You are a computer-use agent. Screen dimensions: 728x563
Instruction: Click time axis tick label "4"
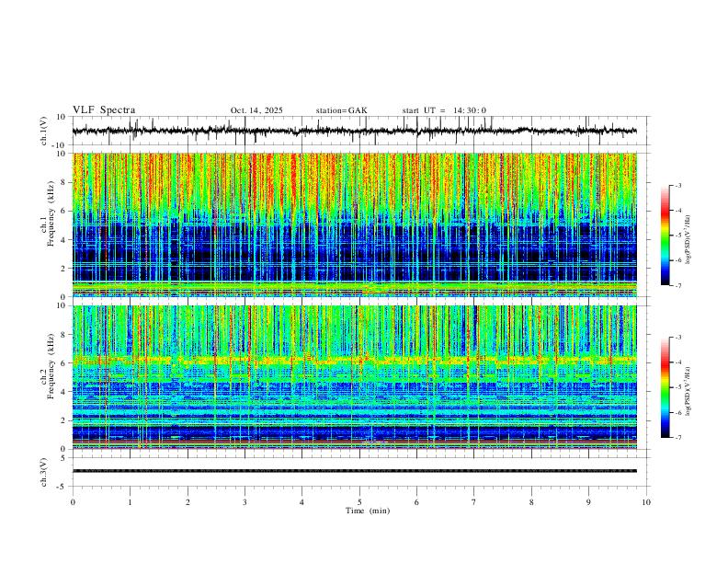[x=302, y=502]
